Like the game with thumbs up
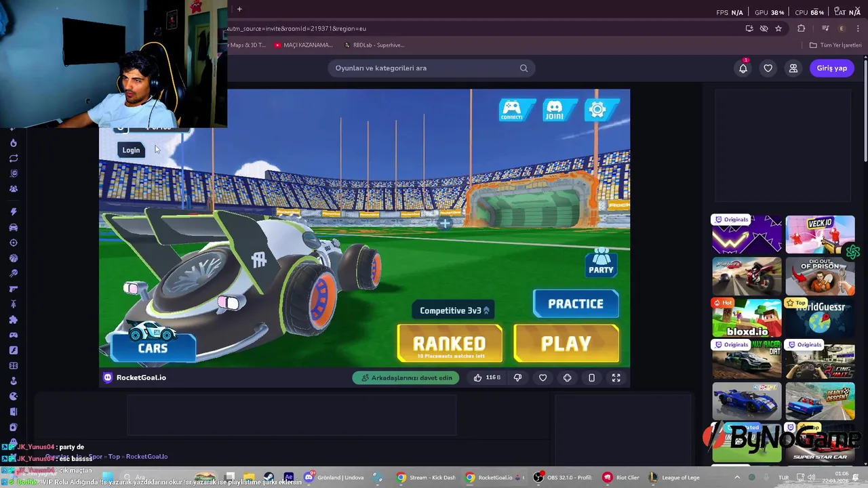The height and width of the screenshot is (488, 868). [x=477, y=378]
